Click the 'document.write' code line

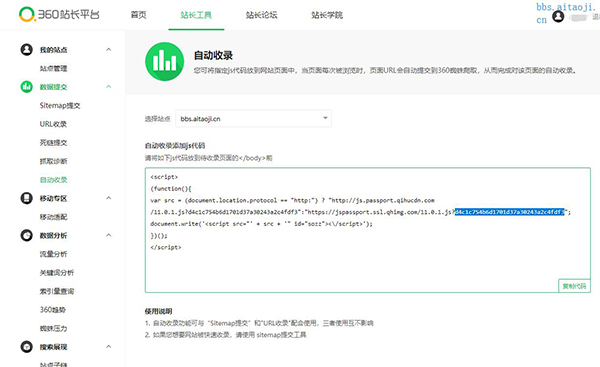pyautogui.click(x=261, y=223)
